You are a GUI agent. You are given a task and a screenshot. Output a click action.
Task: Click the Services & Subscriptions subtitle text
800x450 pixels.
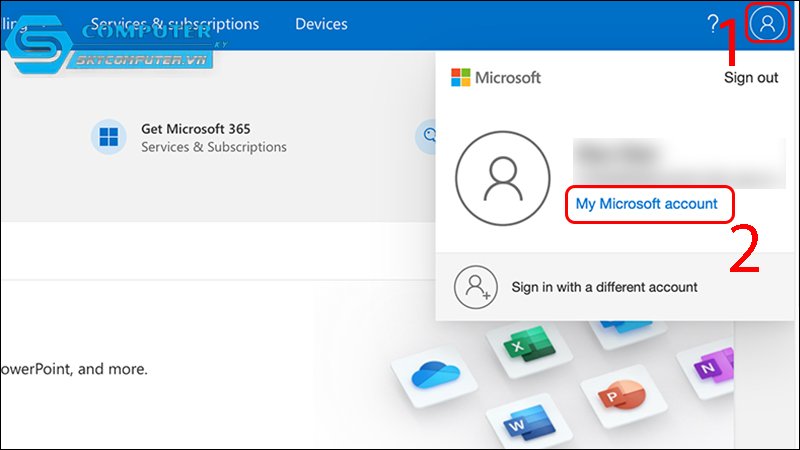coord(214,147)
